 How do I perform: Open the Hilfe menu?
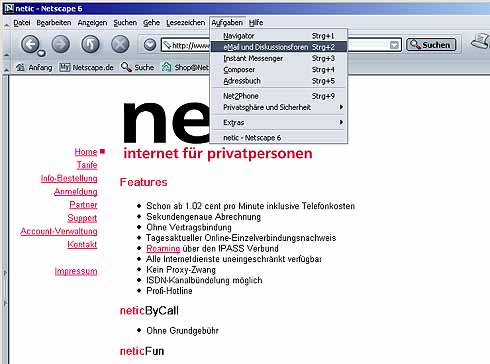pyautogui.click(x=256, y=23)
